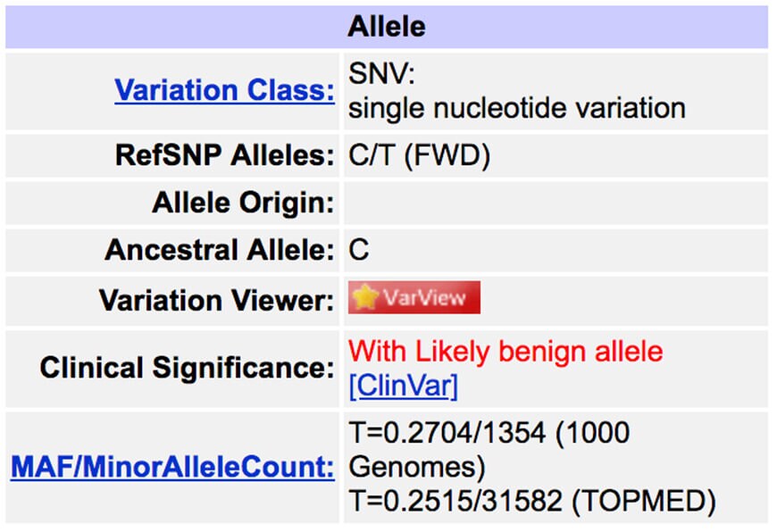
Task: Open the [ClinVar] link
Action: click(403, 385)
